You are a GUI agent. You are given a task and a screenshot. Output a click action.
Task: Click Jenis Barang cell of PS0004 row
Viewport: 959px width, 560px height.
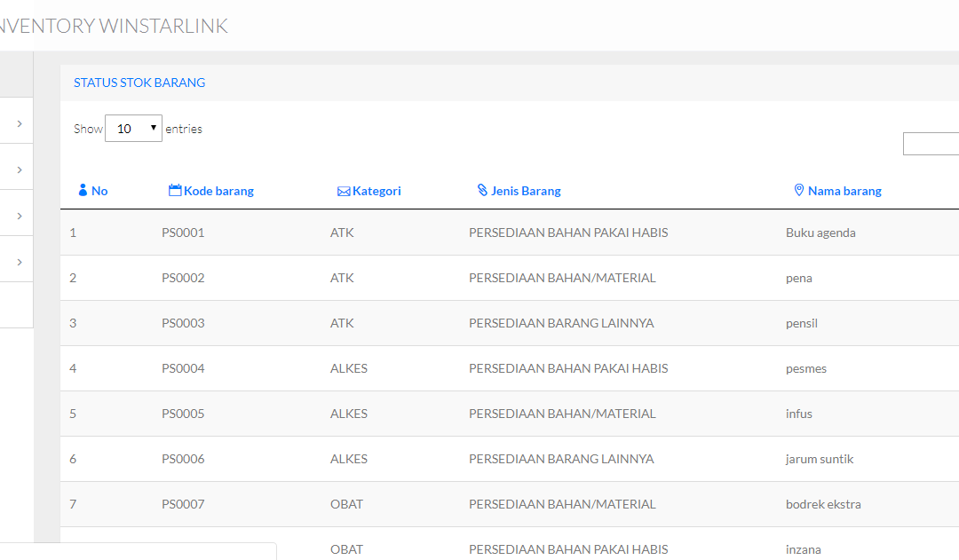pos(568,368)
